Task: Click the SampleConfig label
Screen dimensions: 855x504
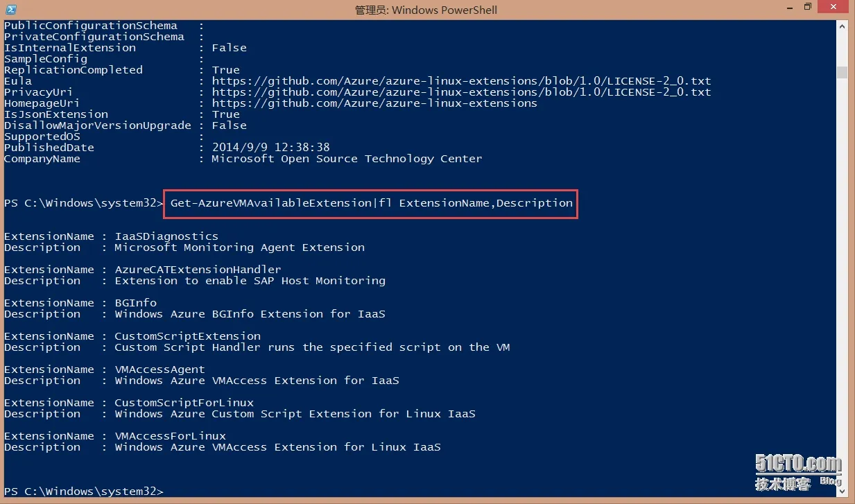Action: point(45,59)
